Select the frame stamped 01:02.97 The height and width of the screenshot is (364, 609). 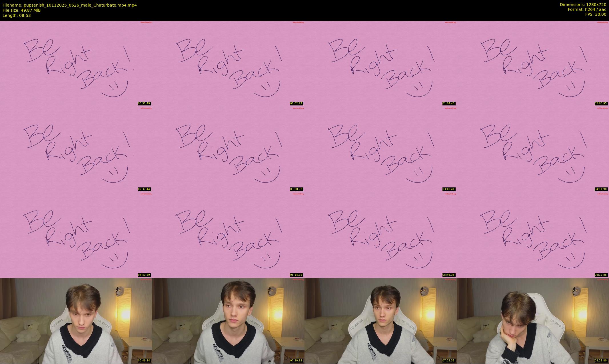click(x=228, y=63)
